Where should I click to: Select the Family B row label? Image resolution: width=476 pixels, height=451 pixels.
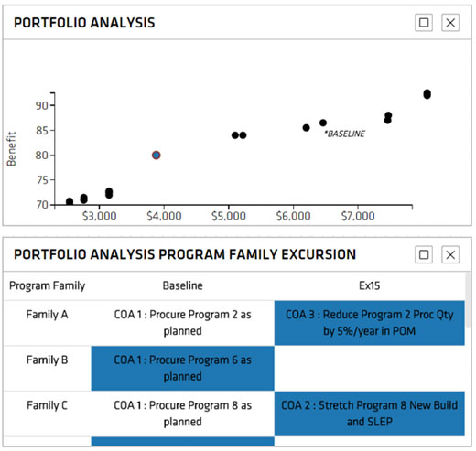coord(47,360)
